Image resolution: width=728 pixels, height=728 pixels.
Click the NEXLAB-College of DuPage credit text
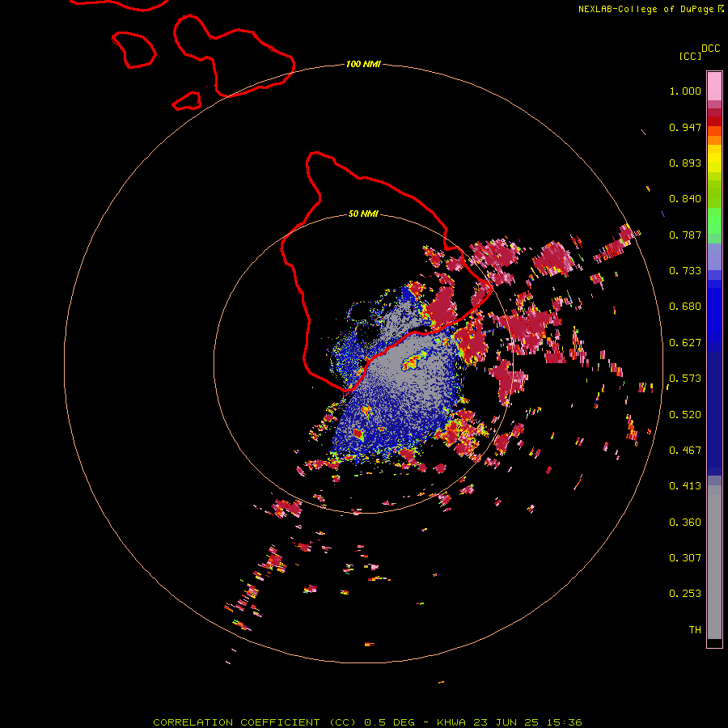(x=645, y=9)
